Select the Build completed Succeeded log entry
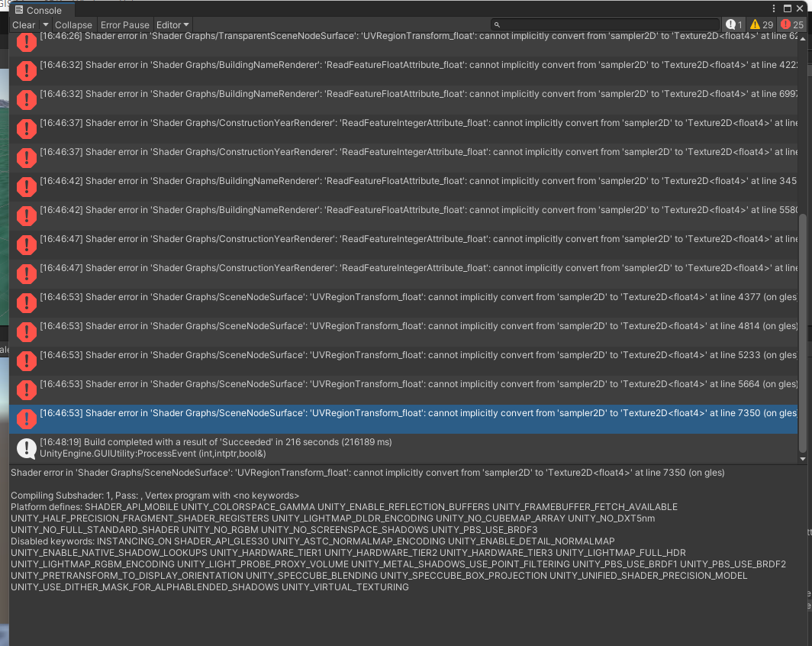 point(305,441)
